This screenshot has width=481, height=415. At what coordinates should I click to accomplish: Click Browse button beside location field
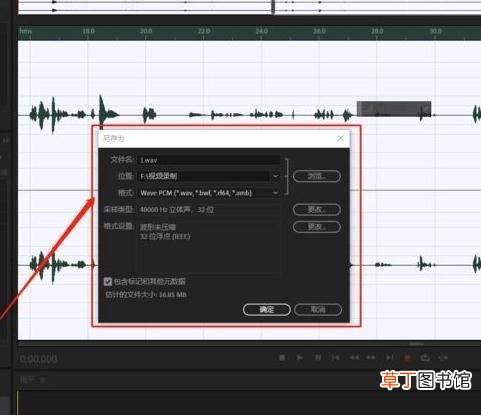(x=317, y=176)
